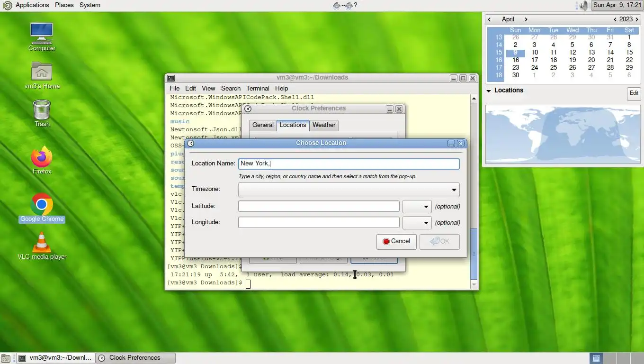Viewport: 644px width, 364px height.
Task: Go to next month in calendar
Action: pyautogui.click(x=526, y=19)
